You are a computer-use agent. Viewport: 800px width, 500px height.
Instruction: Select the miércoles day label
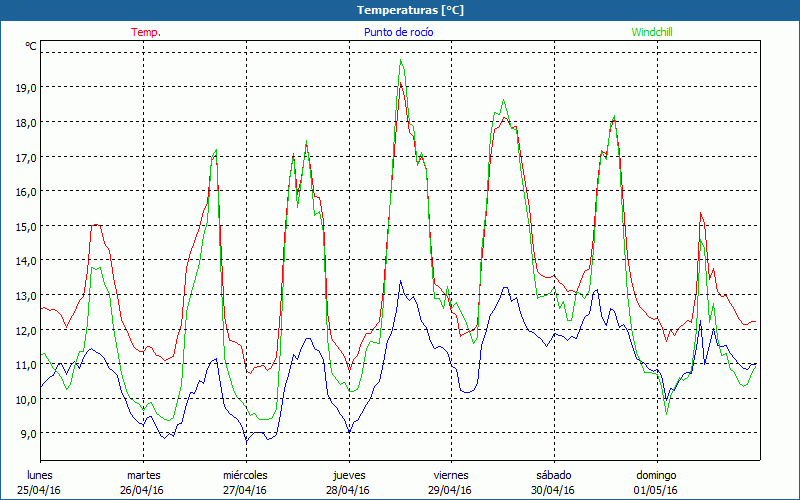click(245, 475)
